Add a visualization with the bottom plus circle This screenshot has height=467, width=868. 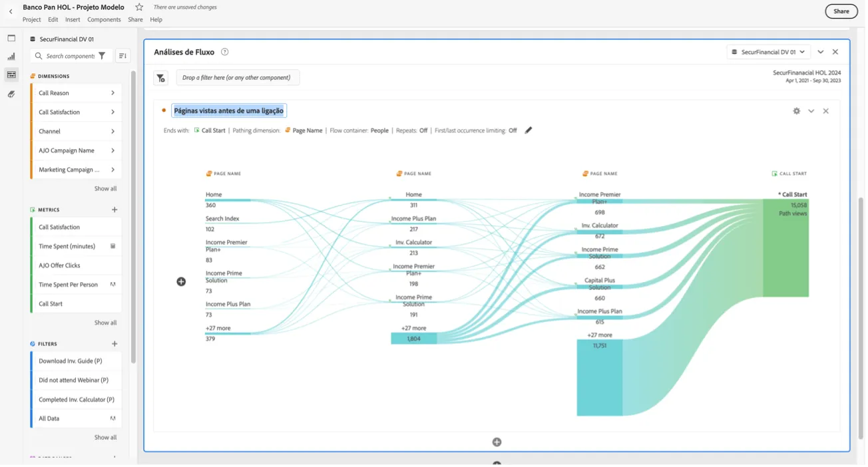pos(497,442)
